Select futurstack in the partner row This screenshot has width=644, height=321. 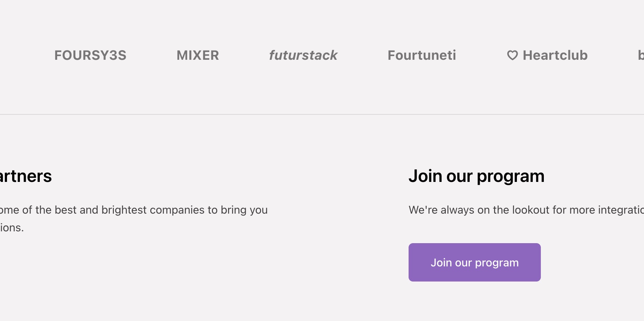pos(303,55)
